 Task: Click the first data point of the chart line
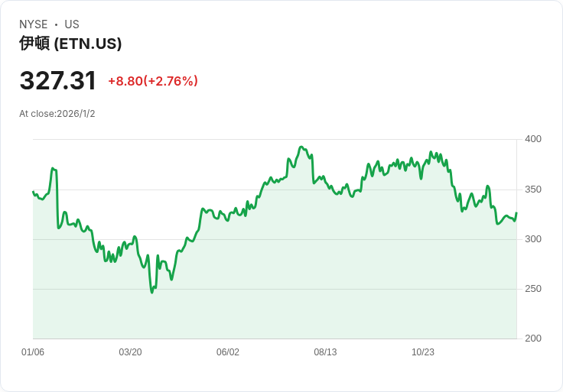point(33,192)
